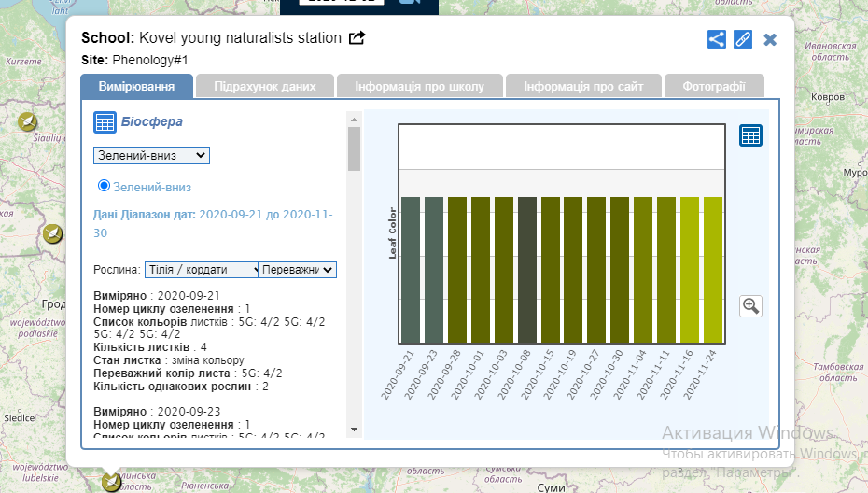Image resolution: width=868 pixels, height=493 pixels.
Task: Click the 2020-11-24 bright green bar
Action: [x=713, y=270]
